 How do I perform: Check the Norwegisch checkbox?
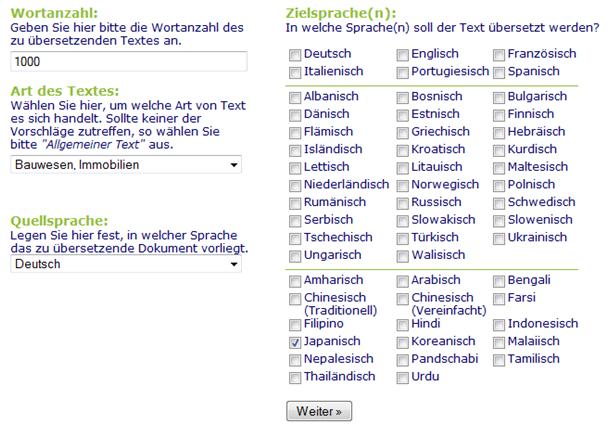[x=402, y=186]
